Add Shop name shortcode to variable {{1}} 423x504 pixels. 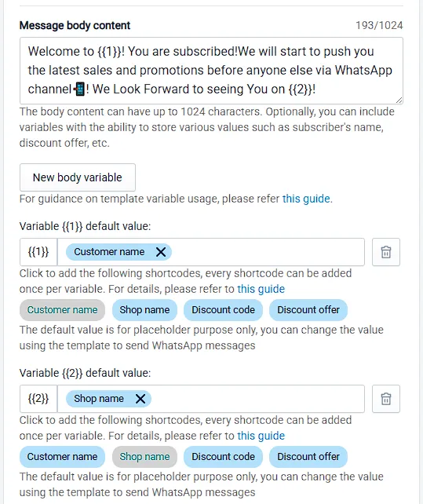[x=144, y=310]
